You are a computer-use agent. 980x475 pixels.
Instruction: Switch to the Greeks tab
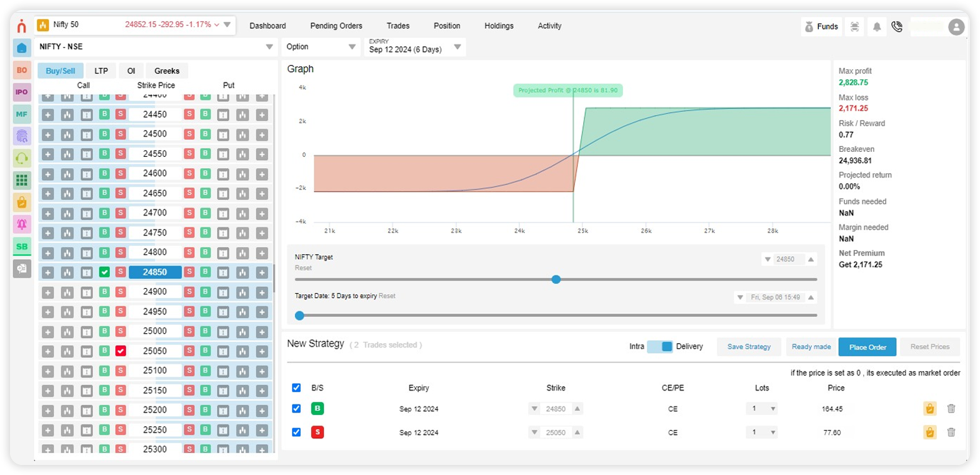(167, 71)
